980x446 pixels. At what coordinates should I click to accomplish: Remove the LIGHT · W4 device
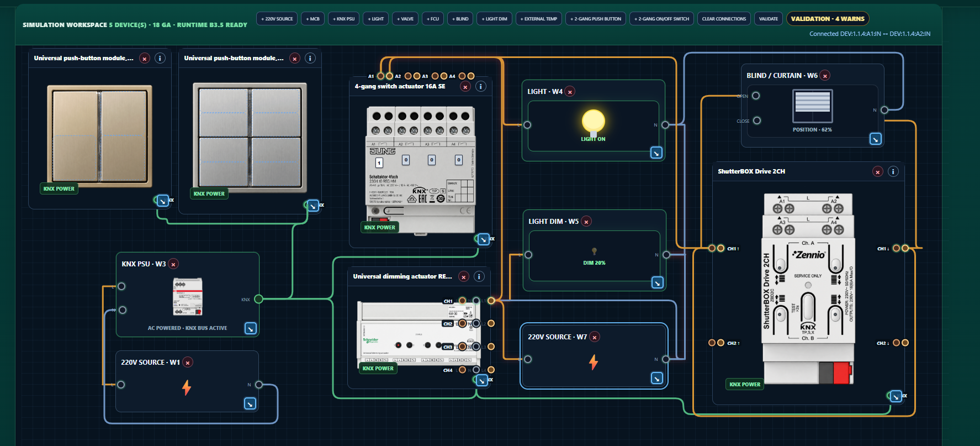point(570,92)
